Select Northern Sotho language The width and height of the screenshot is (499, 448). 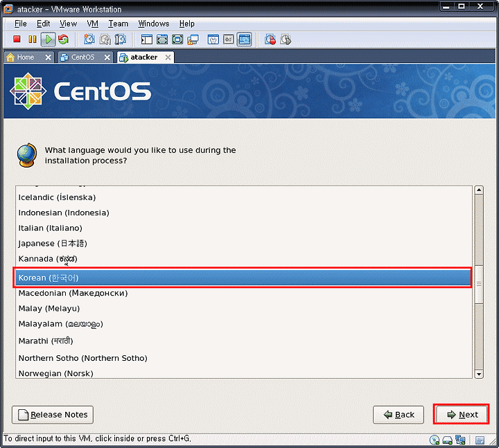(244, 358)
